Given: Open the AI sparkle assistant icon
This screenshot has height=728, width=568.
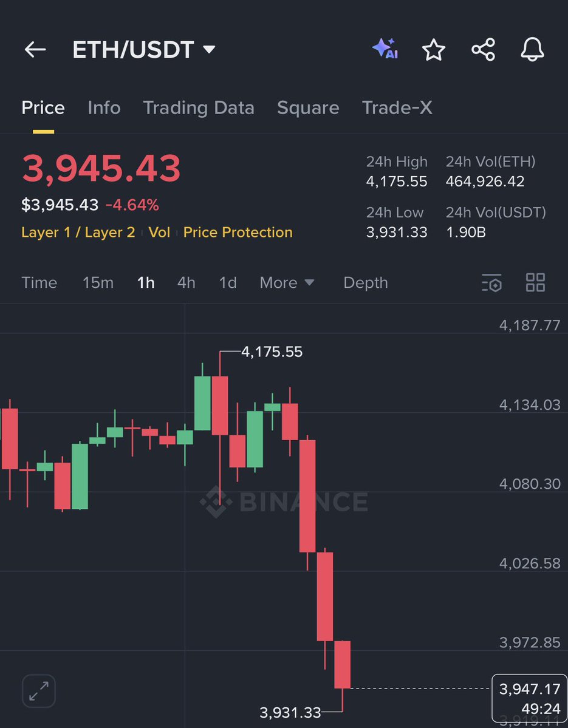Looking at the screenshot, I should pos(385,49).
